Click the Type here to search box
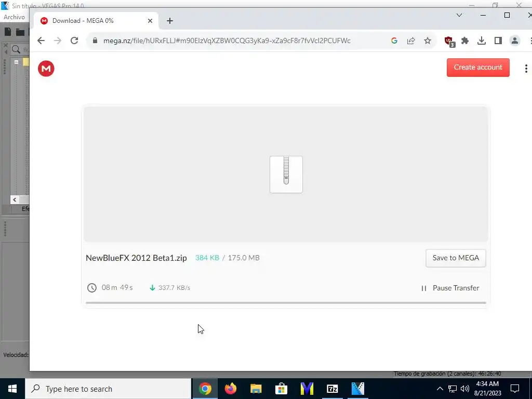The height and width of the screenshot is (399, 532). point(108,389)
